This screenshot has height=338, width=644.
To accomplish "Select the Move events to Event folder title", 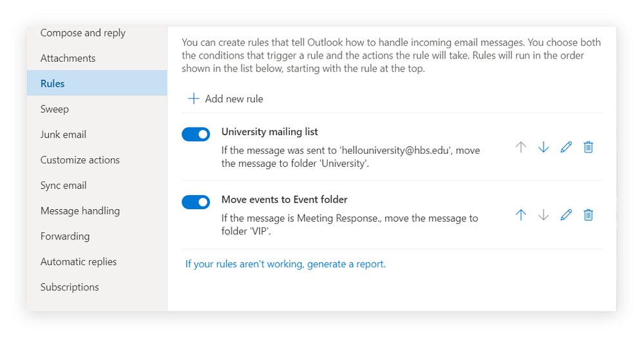I will (x=284, y=200).
